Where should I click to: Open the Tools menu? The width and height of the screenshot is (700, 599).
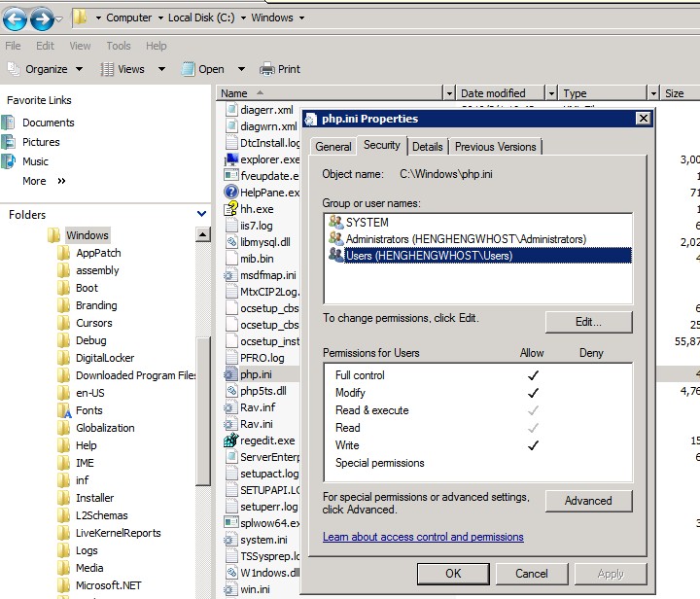(x=119, y=46)
